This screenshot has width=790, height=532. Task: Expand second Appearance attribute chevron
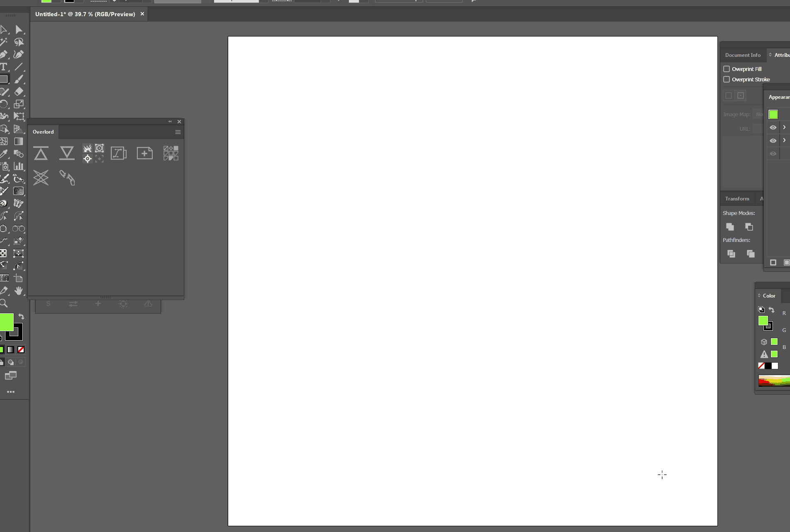(x=784, y=141)
